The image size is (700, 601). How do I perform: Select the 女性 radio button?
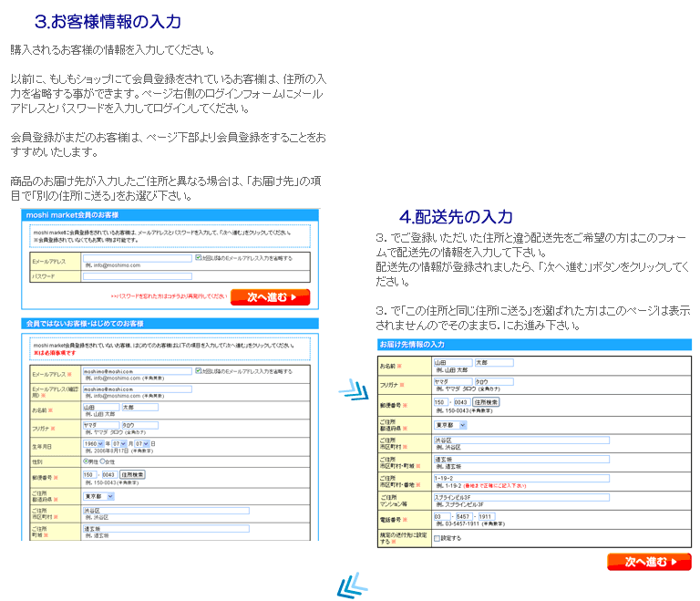[101, 461]
